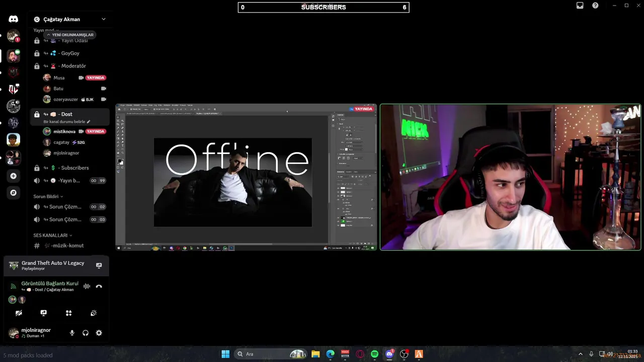The image size is (644, 362).
Task: Join the Moderatör voice channel
Action: (x=69, y=66)
